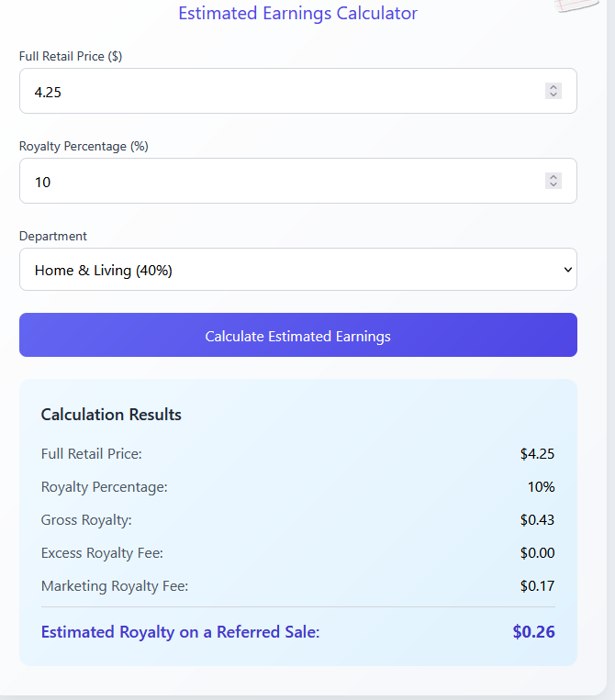Image resolution: width=615 pixels, height=700 pixels.
Task: Open the Department dropdown chevron
Action: (567, 270)
